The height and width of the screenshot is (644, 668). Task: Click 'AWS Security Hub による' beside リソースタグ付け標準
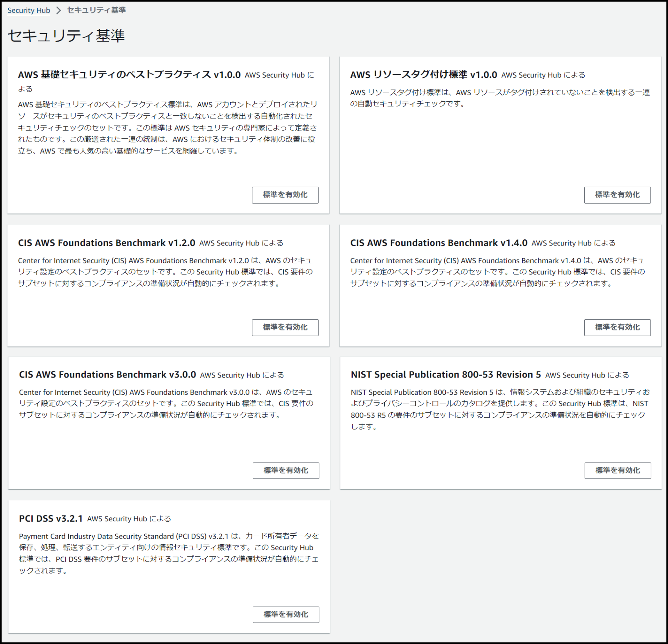pyautogui.click(x=543, y=75)
